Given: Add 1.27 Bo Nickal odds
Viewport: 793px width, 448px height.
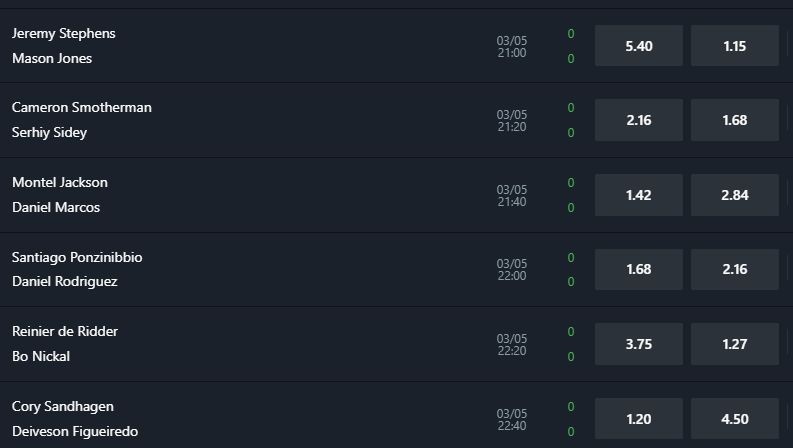Looking at the screenshot, I should tap(735, 344).
